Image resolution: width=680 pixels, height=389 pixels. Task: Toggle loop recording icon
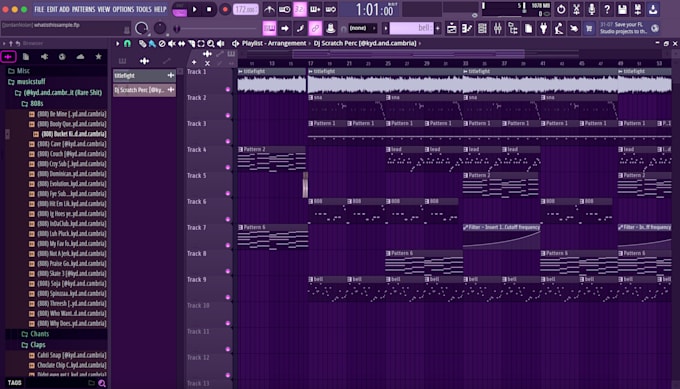[x=330, y=9]
